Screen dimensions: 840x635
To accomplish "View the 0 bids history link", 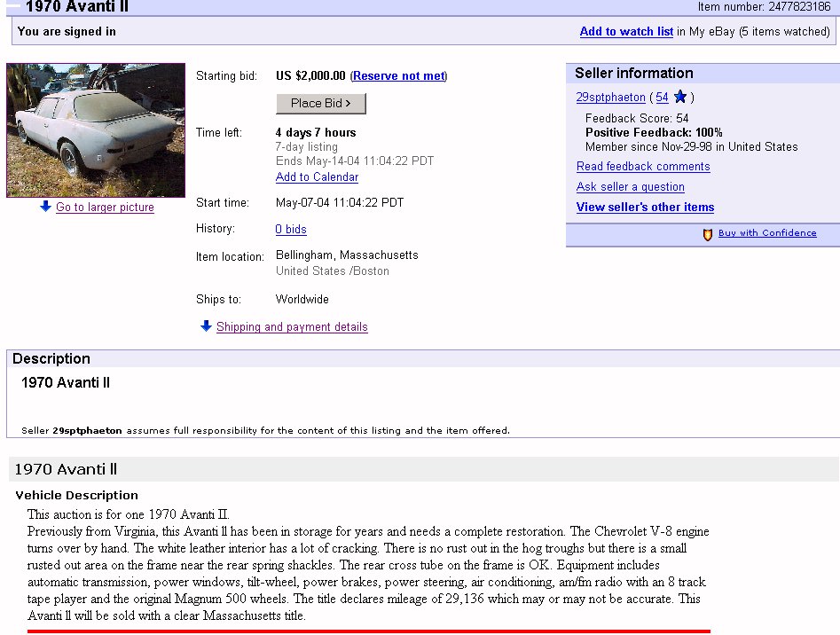I will (291, 229).
